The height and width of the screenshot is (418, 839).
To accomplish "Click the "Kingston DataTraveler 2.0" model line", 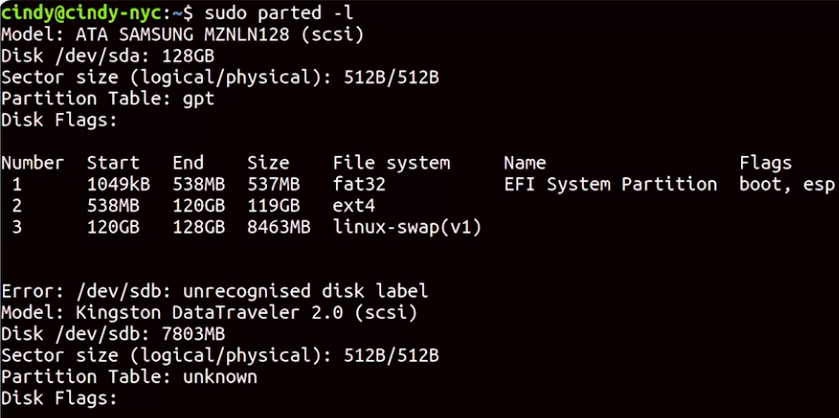I will coord(209,313).
